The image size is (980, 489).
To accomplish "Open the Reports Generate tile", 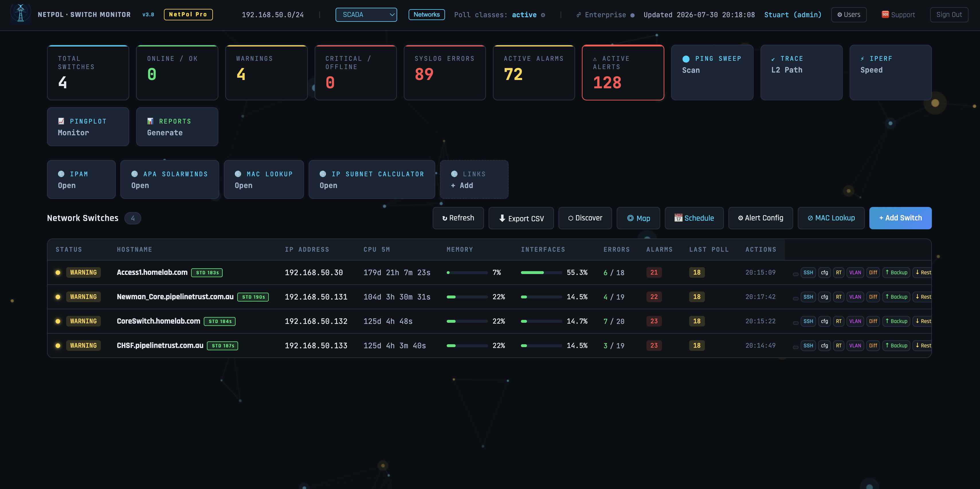I will [x=177, y=127].
